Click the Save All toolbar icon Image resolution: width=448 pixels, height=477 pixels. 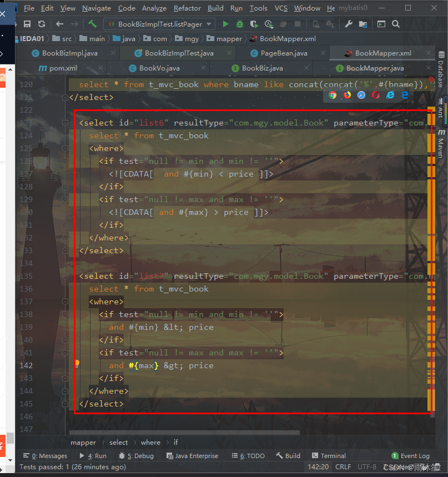27,24
